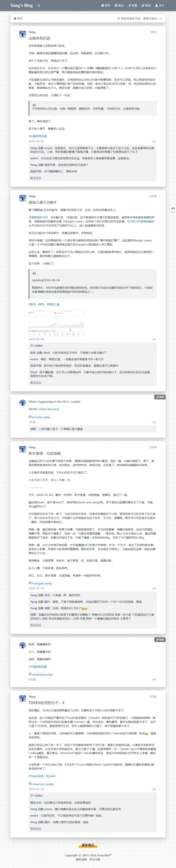Open the second stock chart thumbnail
This screenshot has width=176, height=868.
(x=70, y=323)
